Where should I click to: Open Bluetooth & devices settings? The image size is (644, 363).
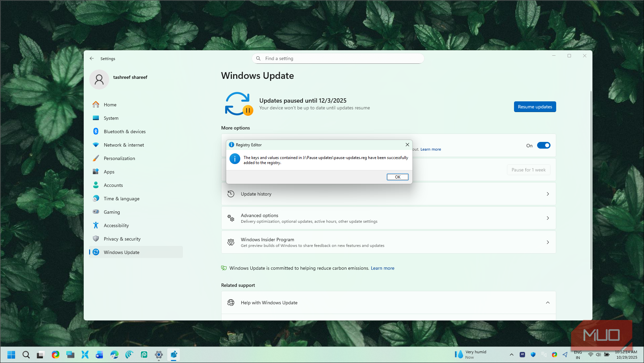(x=124, y=132)
